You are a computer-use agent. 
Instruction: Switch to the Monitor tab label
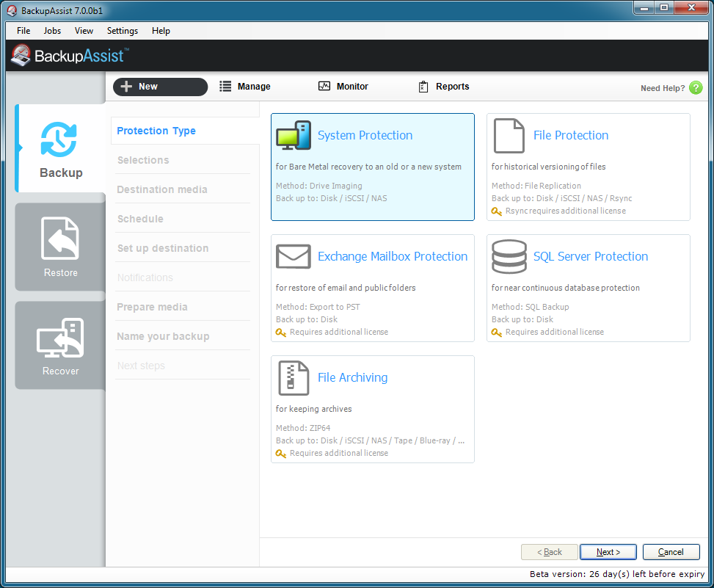coord(352,87)
